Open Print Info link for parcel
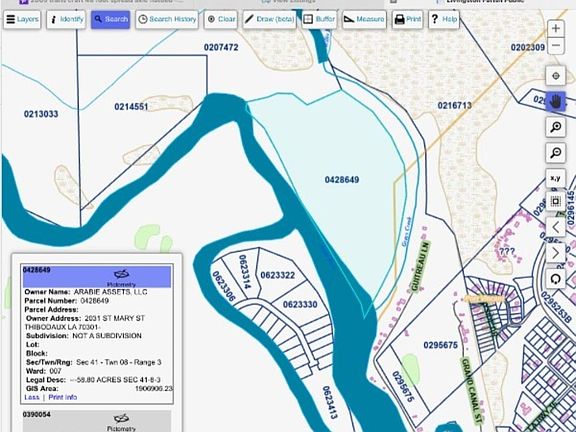This screenshot has width=576, height=432. [x=62, y=397]
